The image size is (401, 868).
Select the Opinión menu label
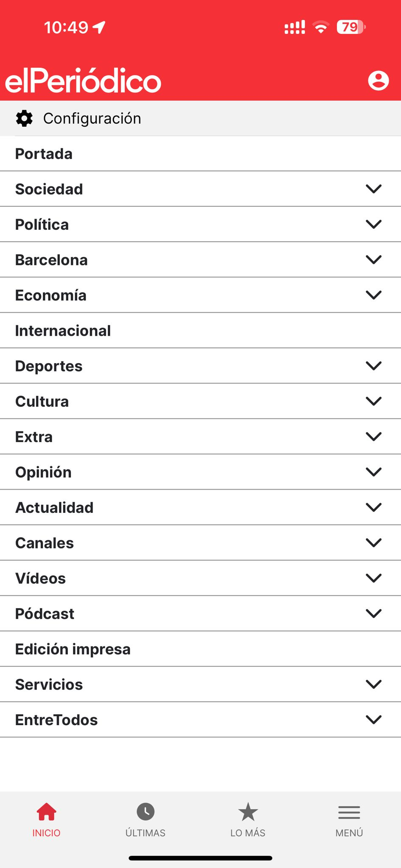pyautogui.click(x=44, y=472)
